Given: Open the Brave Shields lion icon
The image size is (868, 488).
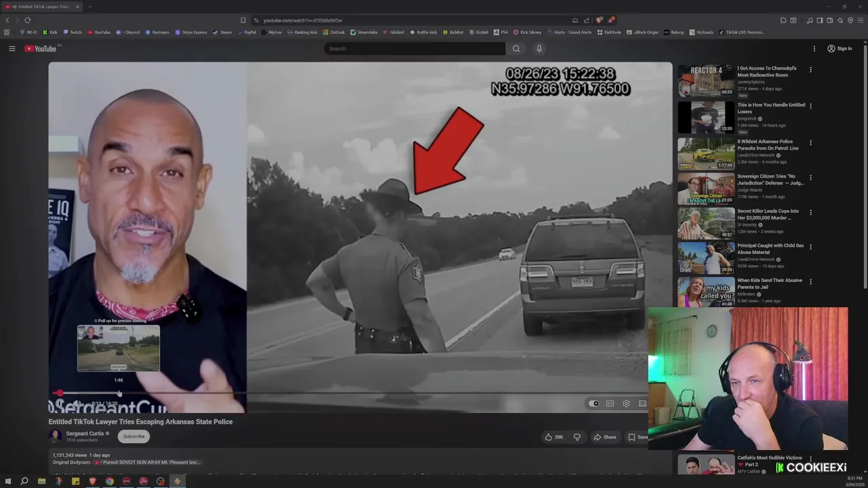Looking at the screenshot, I should (599, 20).
